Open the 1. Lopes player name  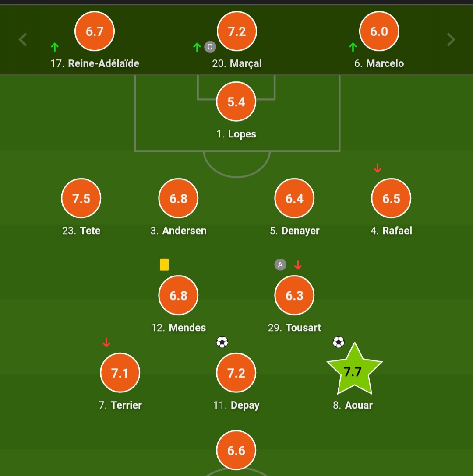[x=236, y=134]
